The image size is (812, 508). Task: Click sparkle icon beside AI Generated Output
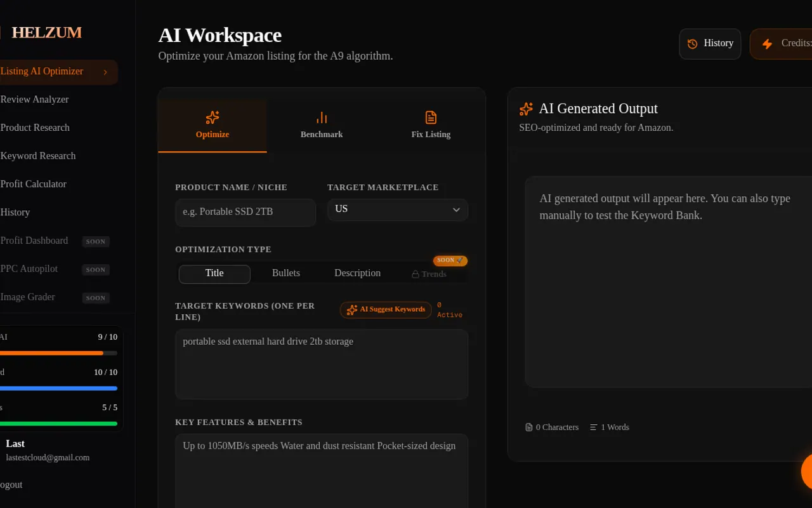point(526,109)
